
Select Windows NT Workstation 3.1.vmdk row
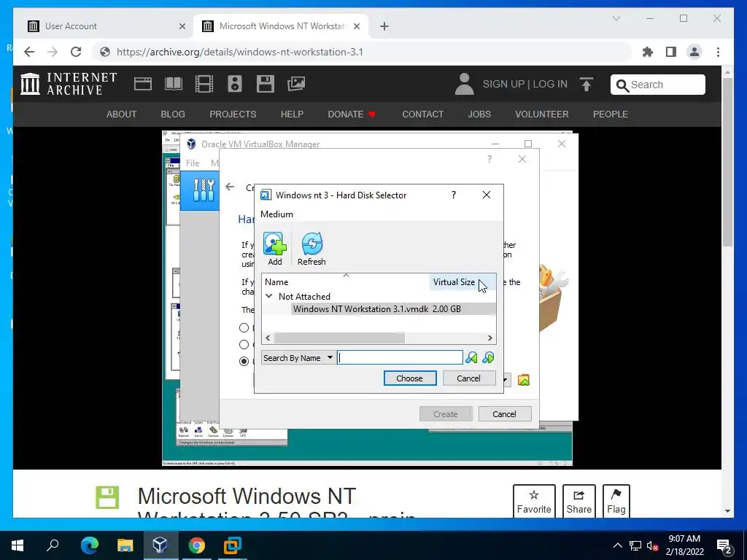(379, 309)
